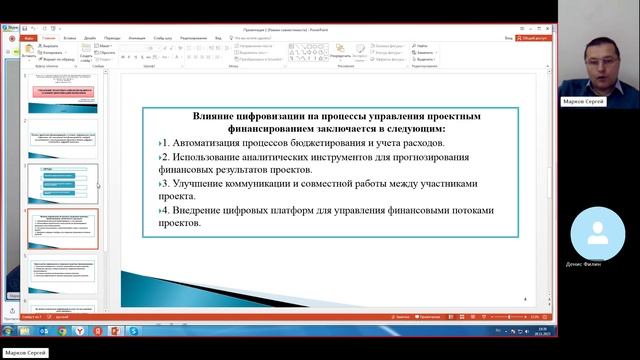Click the Save icon in quick access toolbar
This screenshot has width=640, height=360.
click(x=24, y=29)
